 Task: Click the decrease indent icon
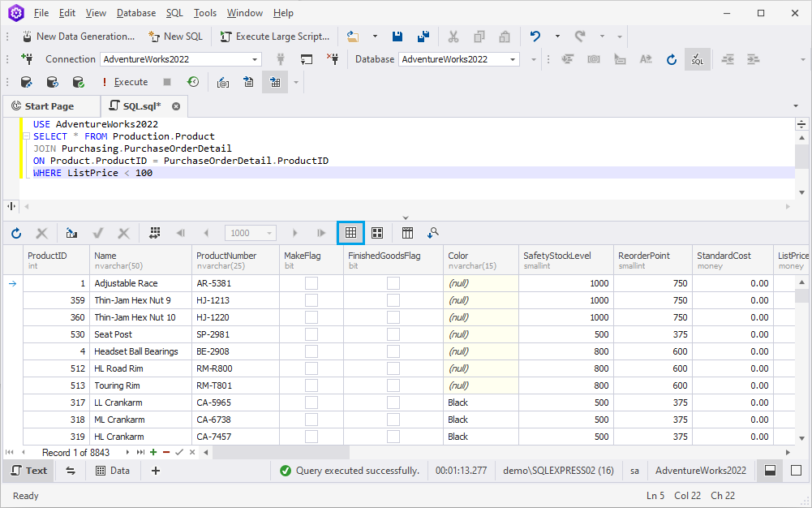(x=728, y=59)
